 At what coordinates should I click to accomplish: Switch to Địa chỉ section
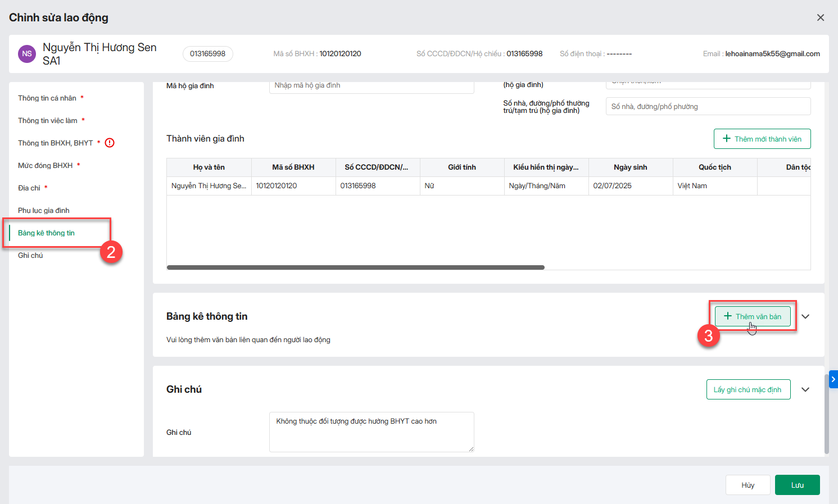[x=29, y=188]
